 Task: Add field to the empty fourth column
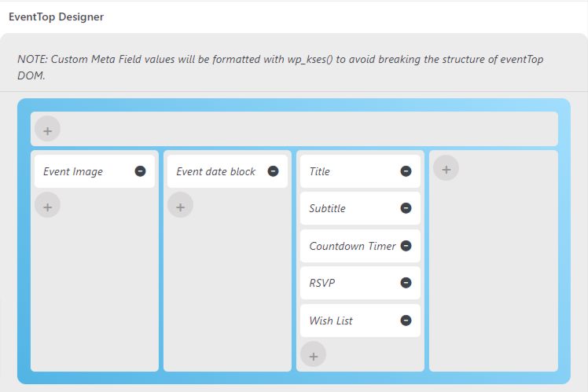[x=447, y=168]
